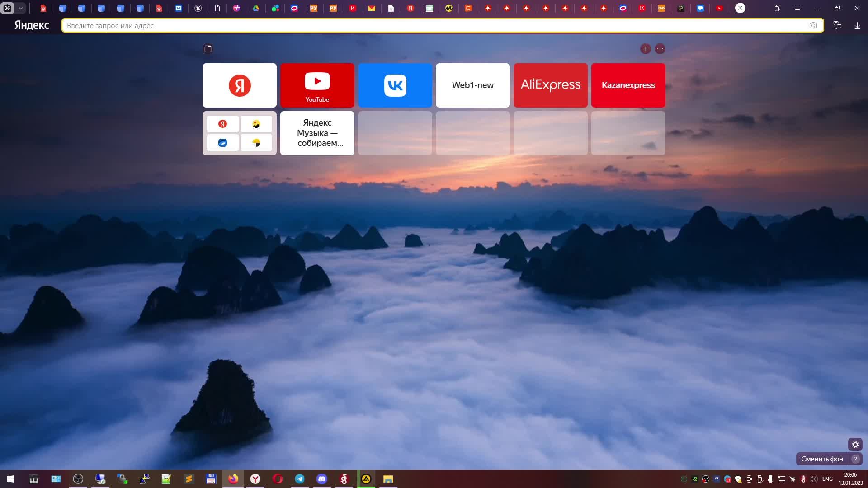Open OBS Studio from the taskbar
Viewport: 868px width, 488px height.
(78, 479)
